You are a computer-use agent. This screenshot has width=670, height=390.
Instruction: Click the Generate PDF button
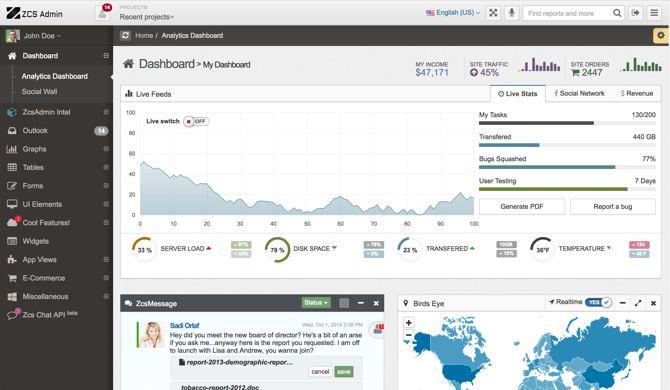click(522, 206)
